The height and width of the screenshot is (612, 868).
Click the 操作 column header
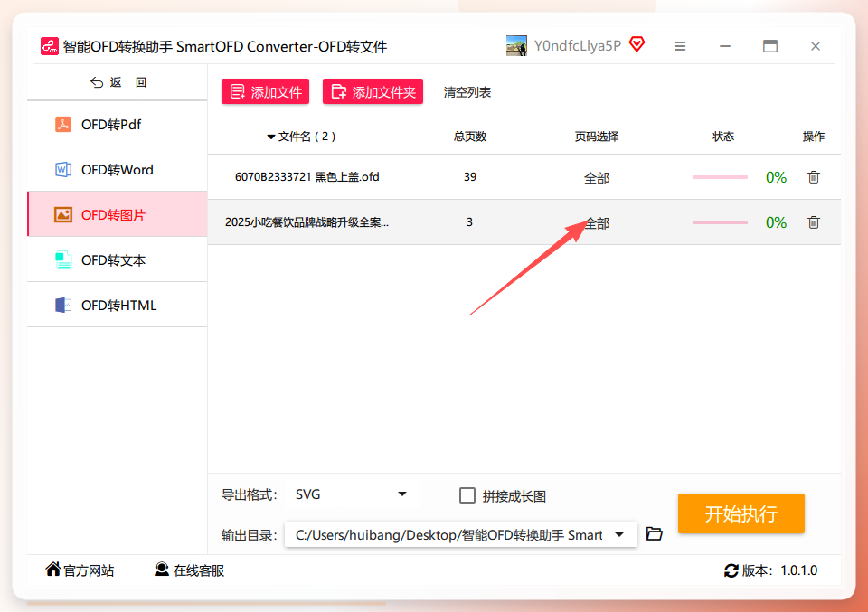(813, 137)
